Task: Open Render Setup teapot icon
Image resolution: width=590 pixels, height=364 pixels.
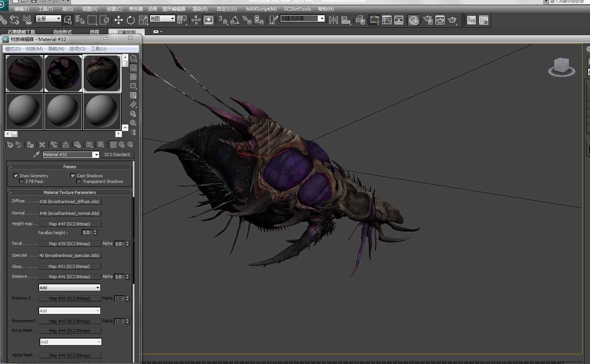Action: tap(428, 20)
